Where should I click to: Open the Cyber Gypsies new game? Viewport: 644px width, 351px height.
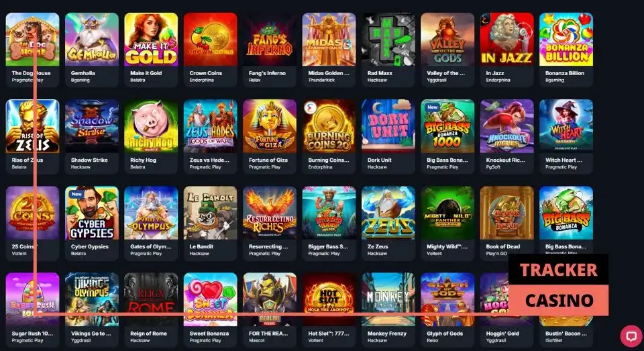click(92, 213)
